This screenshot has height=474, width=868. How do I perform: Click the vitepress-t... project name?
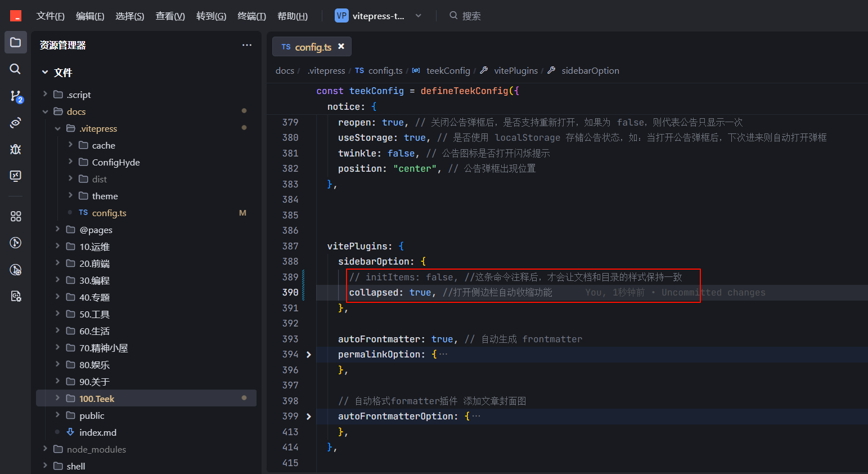point(378,16)
